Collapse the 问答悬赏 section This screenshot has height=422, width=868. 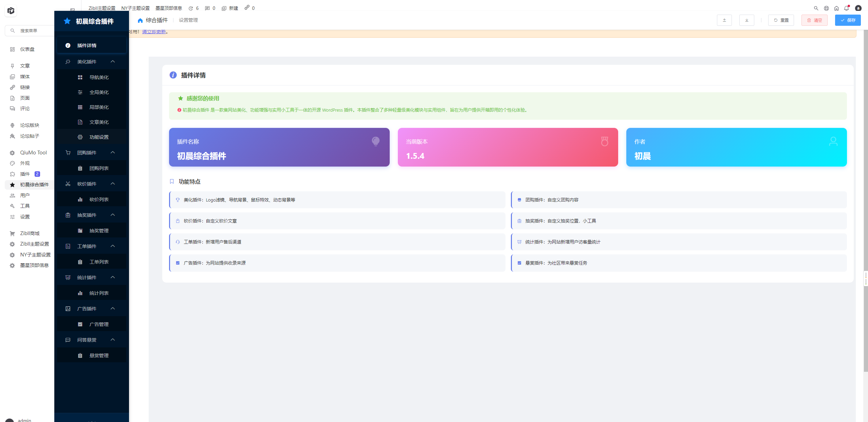tap(113, 340)
